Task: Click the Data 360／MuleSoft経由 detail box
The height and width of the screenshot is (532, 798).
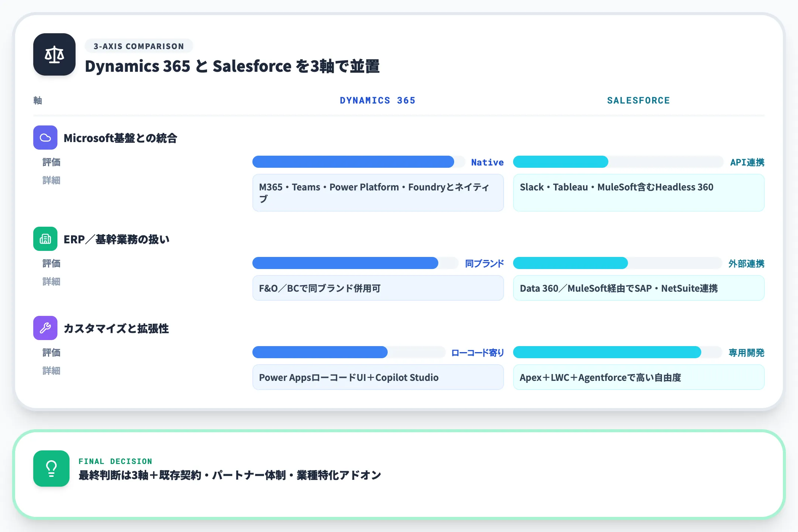Action: coord(639,288)
